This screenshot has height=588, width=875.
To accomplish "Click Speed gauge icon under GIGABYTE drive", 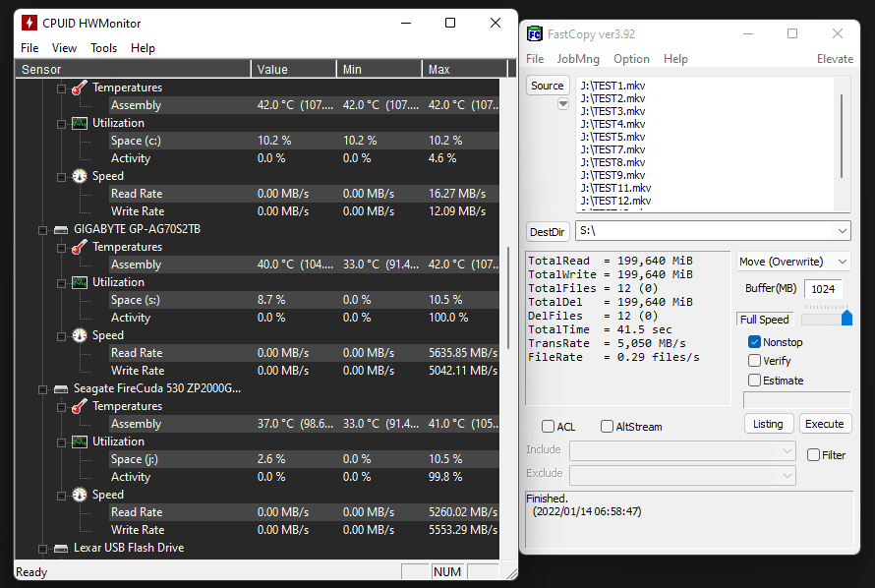I will point(80,335).
